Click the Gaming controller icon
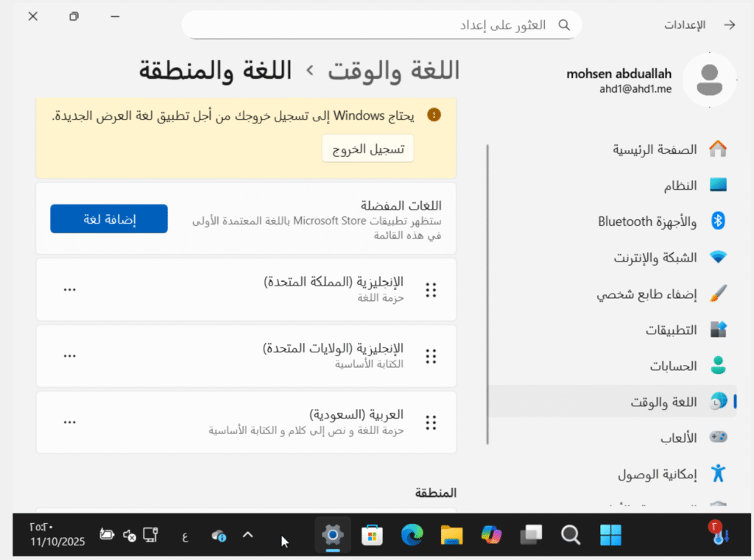The height and width of the screenshot is (560, 754). tap(718, 438)
